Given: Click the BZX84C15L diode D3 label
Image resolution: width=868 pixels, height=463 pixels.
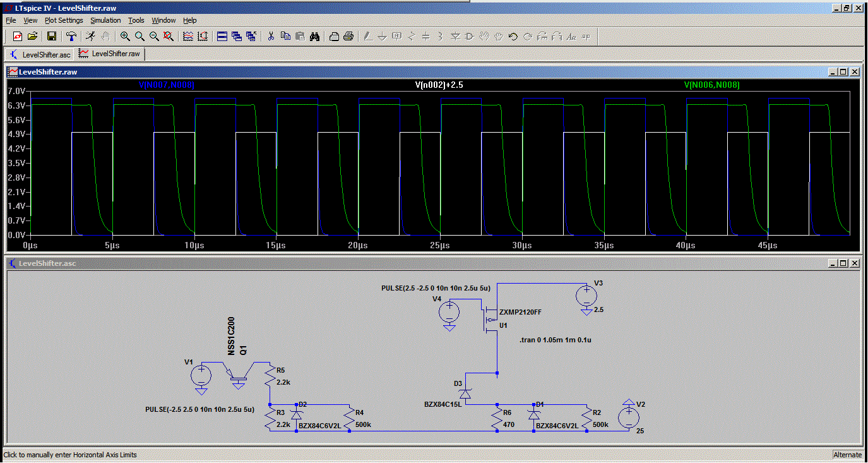Looking at the screenshot, I should click(x=442, y=403).
